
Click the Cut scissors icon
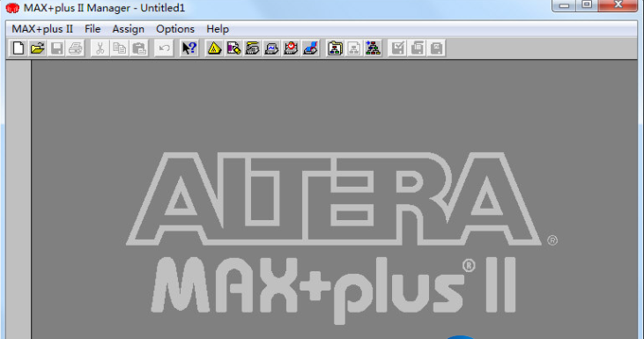100,48
